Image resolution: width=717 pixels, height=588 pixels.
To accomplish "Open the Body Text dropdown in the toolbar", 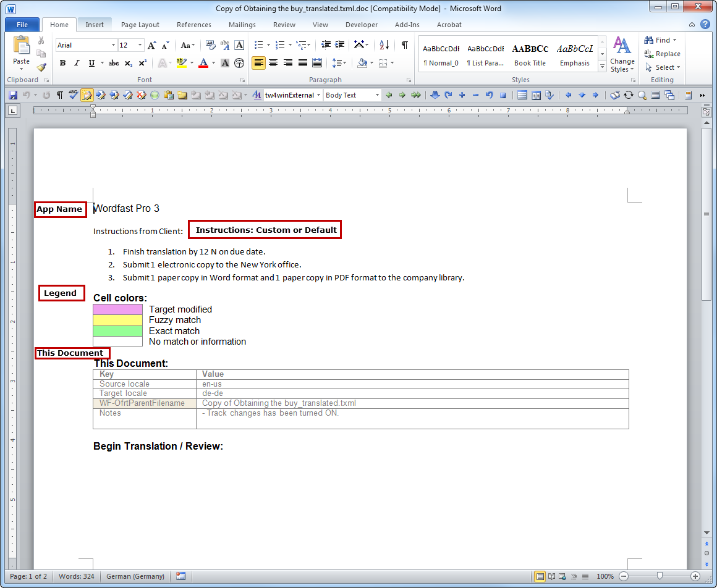I will 377,95.
